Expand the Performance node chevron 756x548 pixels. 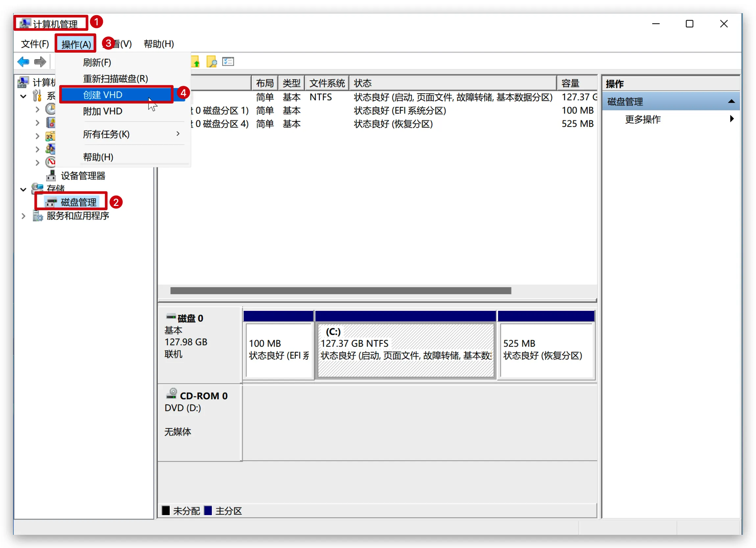[x=37, y=163]
